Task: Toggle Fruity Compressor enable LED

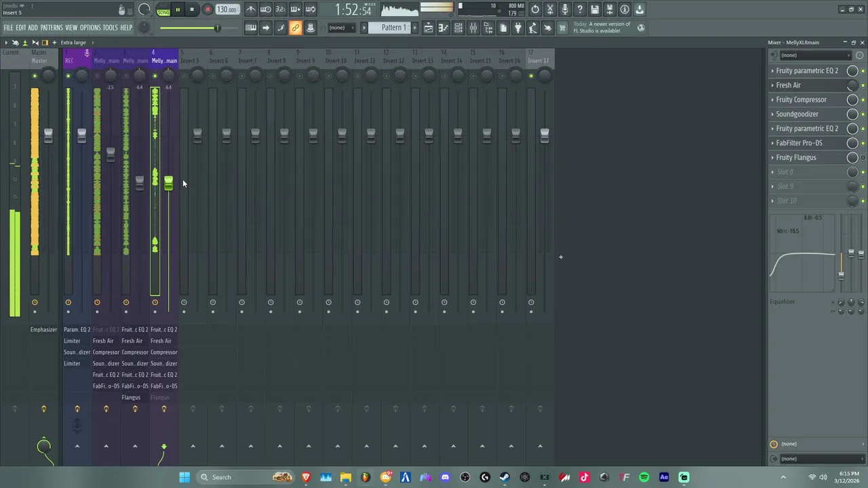Action: pyautogui.click(x=863, y=100)
